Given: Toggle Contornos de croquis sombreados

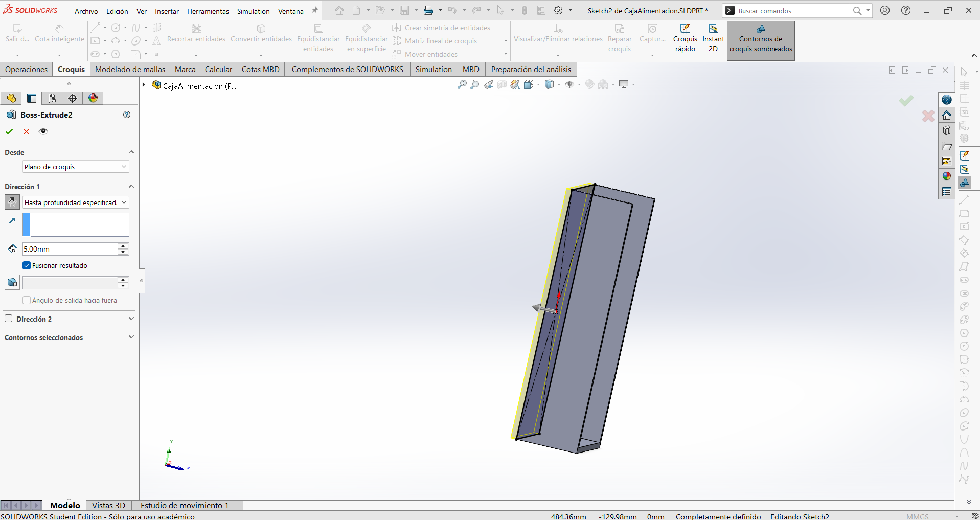Looking at the screenshot, I should (x=761, y=40).
